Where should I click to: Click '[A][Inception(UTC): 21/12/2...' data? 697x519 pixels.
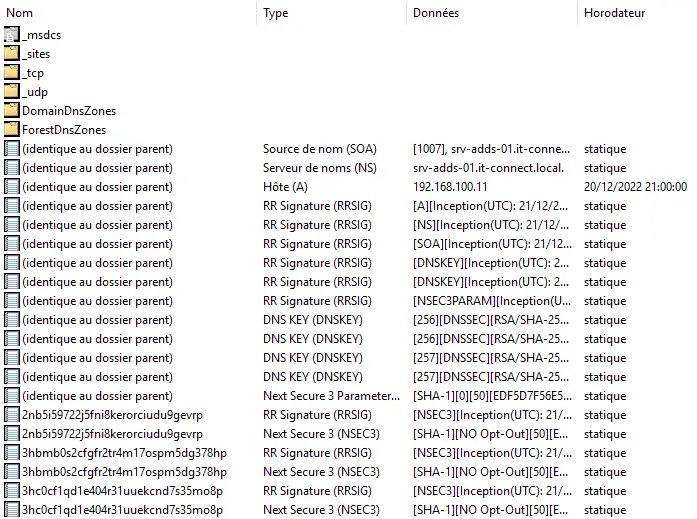point(490,206)
